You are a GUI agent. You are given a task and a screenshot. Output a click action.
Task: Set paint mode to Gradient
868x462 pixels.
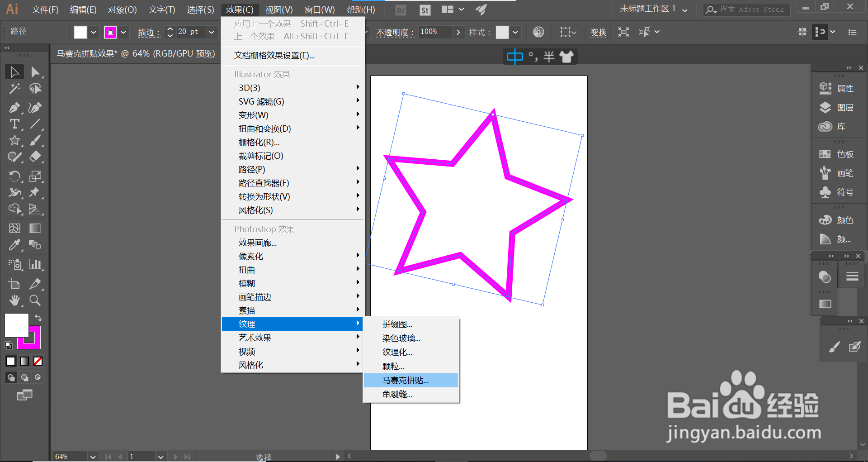point(24,361)
